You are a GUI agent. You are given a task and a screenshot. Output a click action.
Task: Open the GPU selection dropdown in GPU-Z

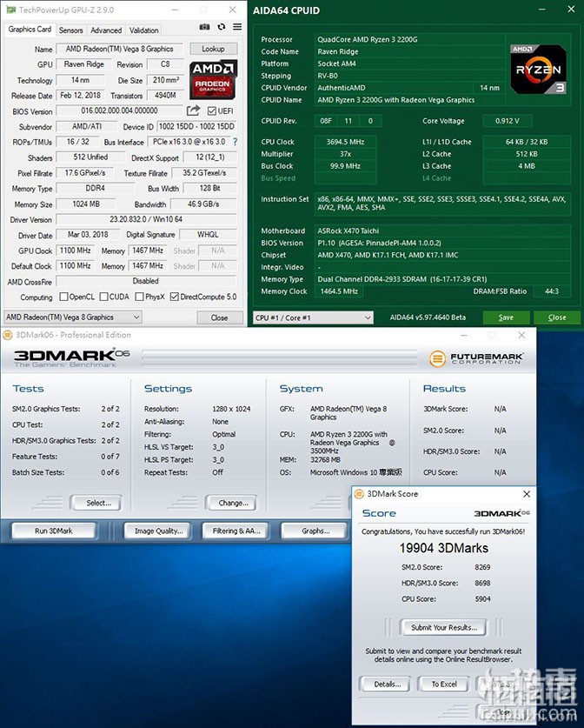point(73,317)
